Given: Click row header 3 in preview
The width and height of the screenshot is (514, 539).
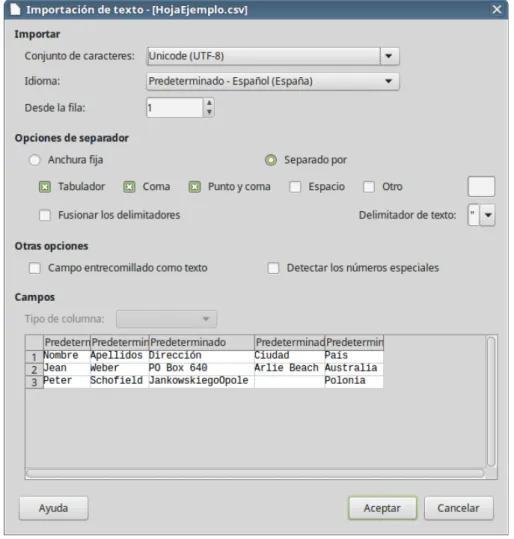Looking at the screenshot, I should pos(34,382).
